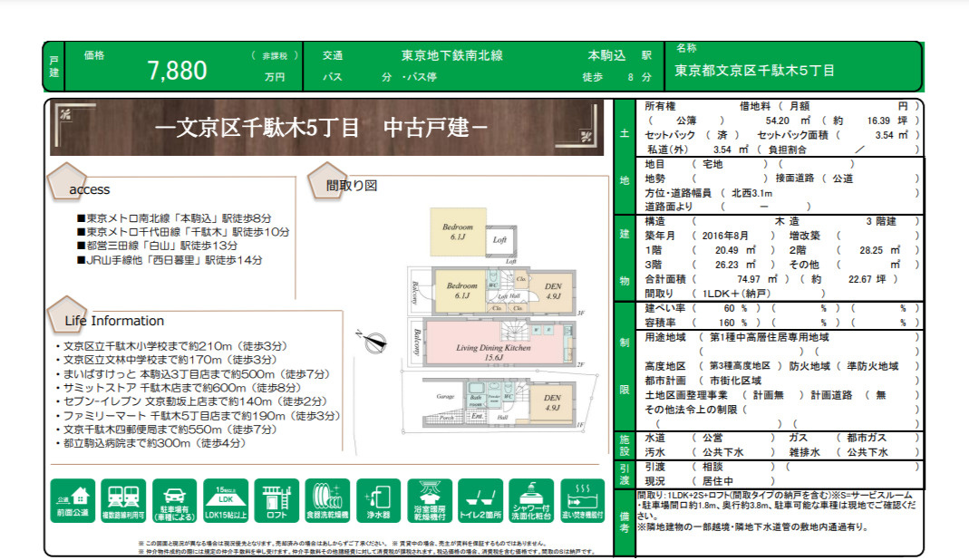Screen dimensions: 969x560
Task: Click the 浄水器 water purifier icon
Action: point(378,501)
